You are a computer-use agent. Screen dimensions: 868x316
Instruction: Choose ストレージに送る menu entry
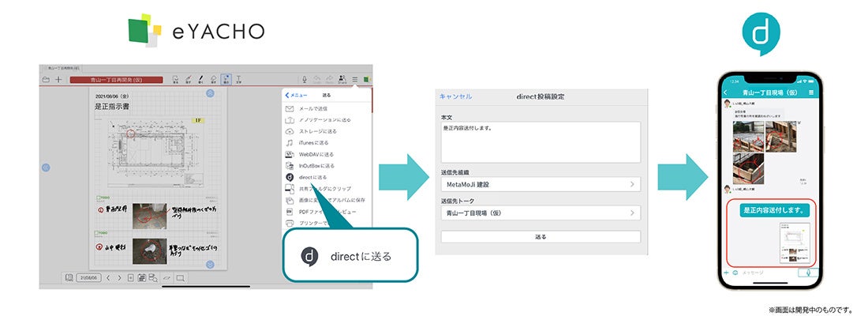pos(327,131)
